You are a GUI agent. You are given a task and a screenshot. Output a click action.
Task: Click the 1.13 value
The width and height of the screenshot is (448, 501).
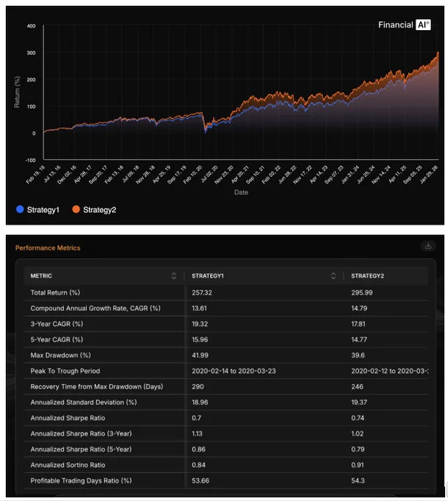(197, 433)
